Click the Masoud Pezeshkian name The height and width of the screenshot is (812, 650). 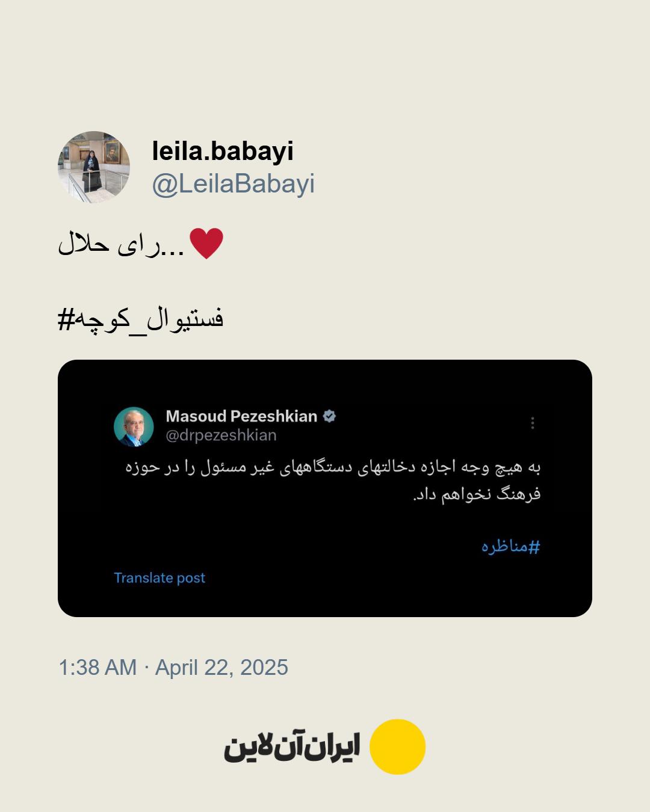click(x=241, y=416)
